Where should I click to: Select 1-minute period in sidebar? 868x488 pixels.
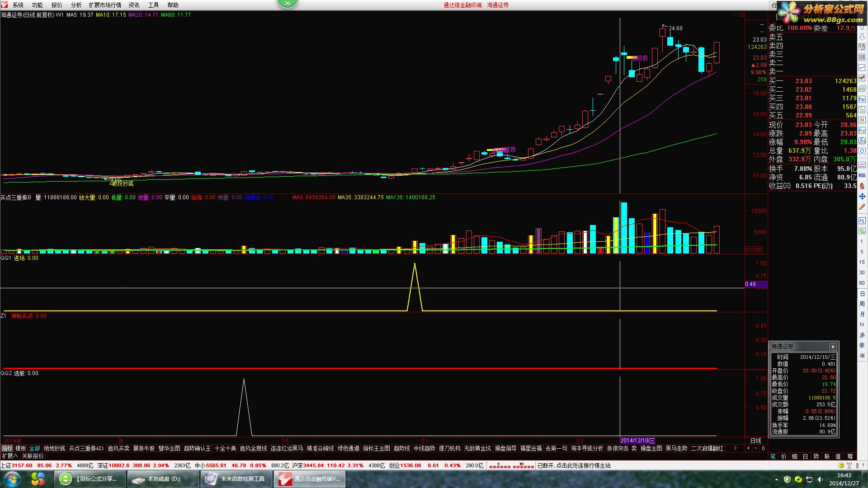pos(862,241)
